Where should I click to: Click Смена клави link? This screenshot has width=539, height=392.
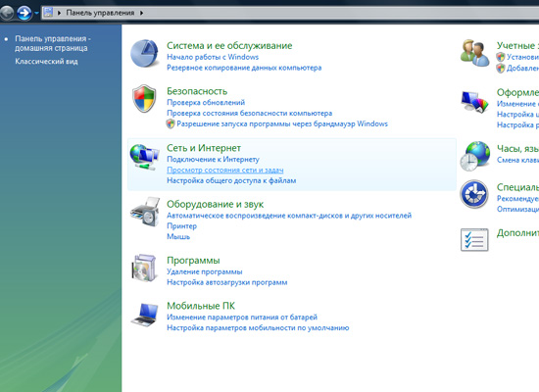pyautogui.click(x=517, y=160)
